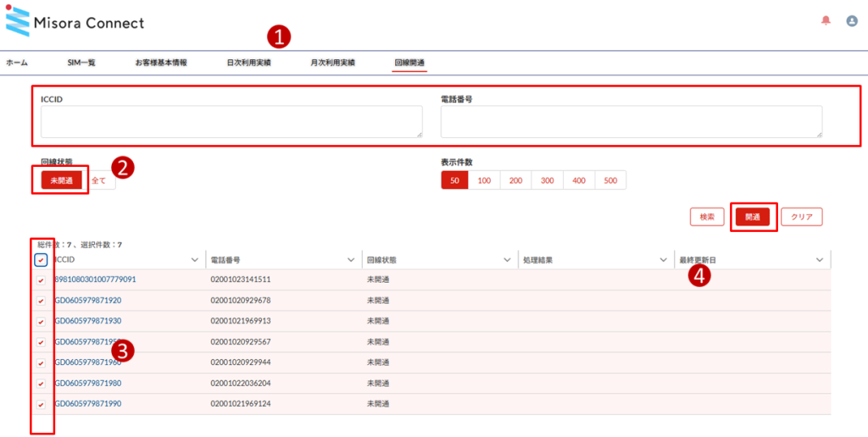Set display count to 100
868x437 pixels.
point(484,180)
